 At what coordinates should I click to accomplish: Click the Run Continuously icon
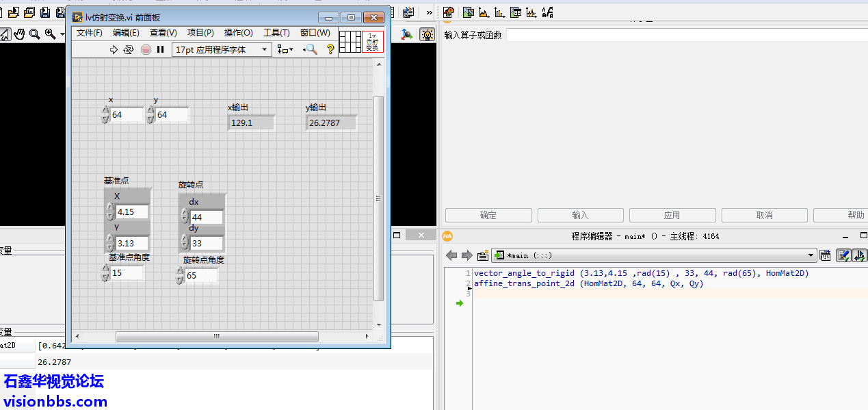point(129,49)
